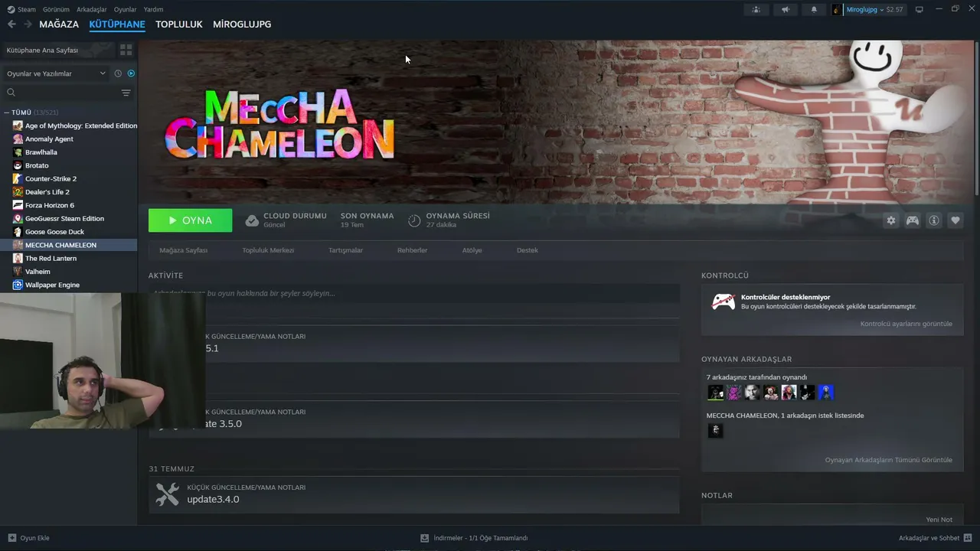Open the friends activity icon in the top bar

coord(756,9)
